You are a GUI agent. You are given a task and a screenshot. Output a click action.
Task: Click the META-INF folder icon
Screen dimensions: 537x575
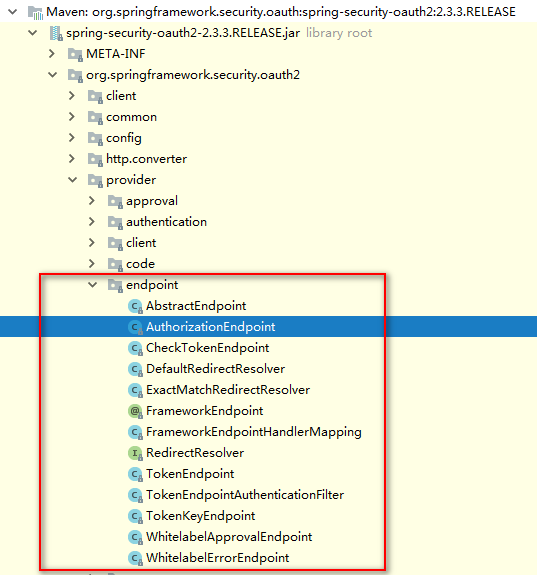point(75,54)
